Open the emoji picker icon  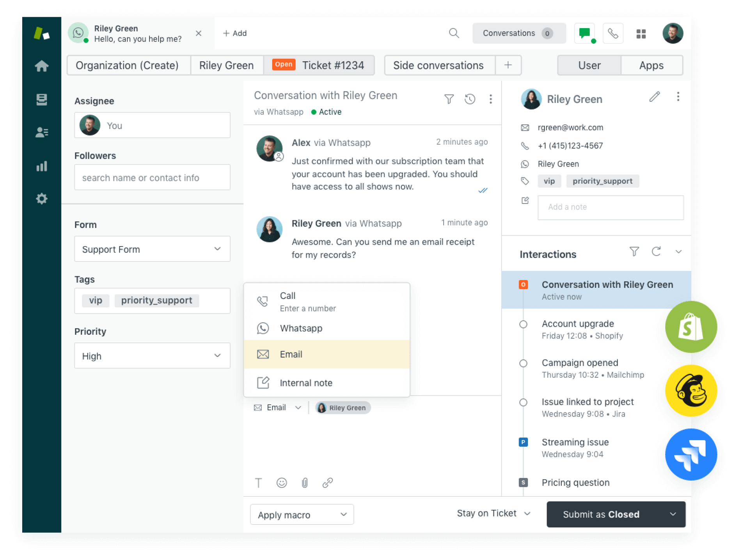click(281, 483)
